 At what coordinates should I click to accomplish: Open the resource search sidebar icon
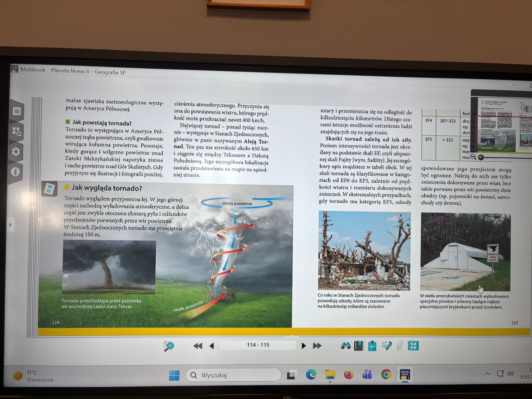click(17, 132)
